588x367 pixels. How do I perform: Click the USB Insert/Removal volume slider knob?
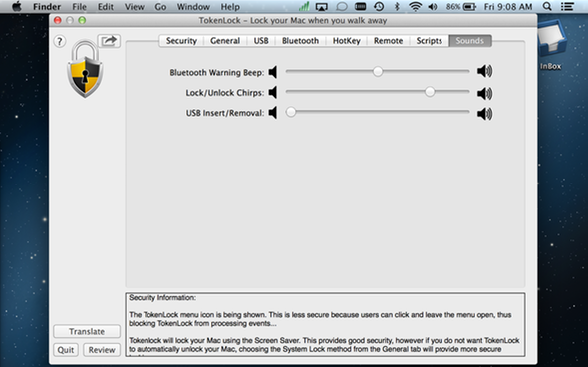(291, 112)
